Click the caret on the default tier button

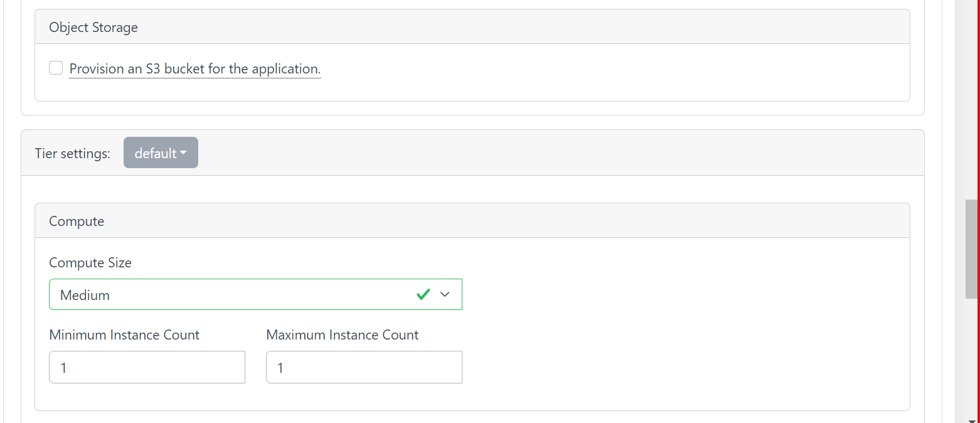point(184,153)
